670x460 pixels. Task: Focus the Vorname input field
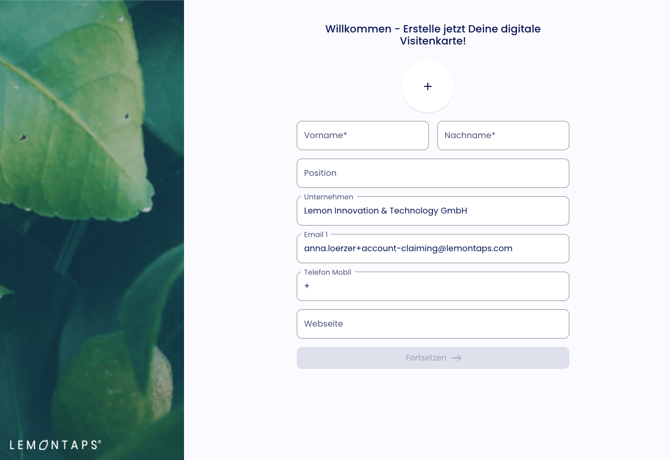tap(362, 135)
